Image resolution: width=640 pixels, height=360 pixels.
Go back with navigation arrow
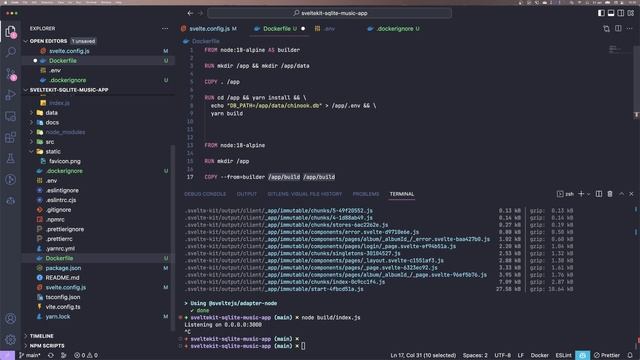click(x=190, y=13)
